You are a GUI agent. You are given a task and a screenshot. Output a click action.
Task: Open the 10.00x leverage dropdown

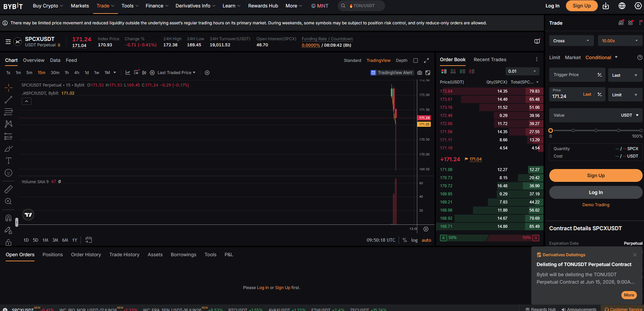(x=620, y=41)
